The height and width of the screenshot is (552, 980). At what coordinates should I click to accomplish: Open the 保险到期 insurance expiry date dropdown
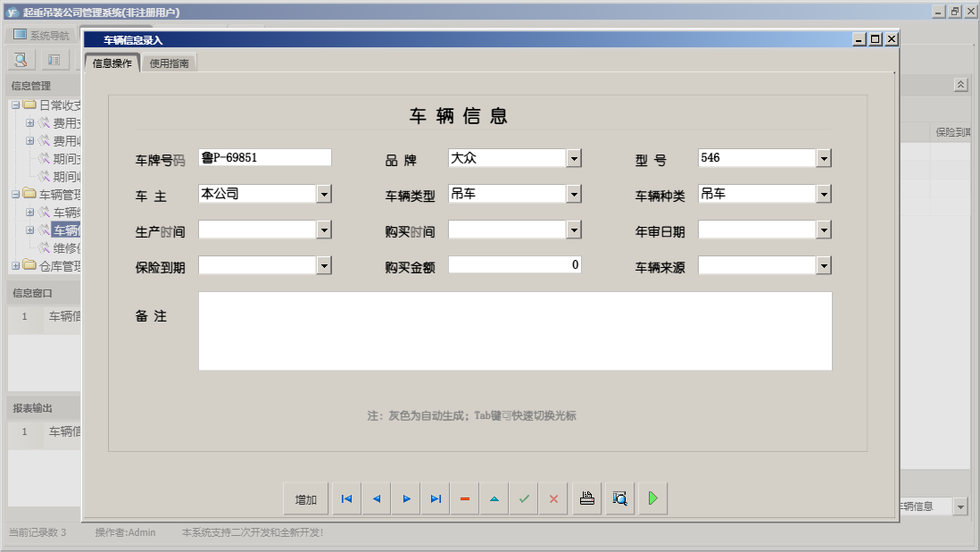pos(325,264)
